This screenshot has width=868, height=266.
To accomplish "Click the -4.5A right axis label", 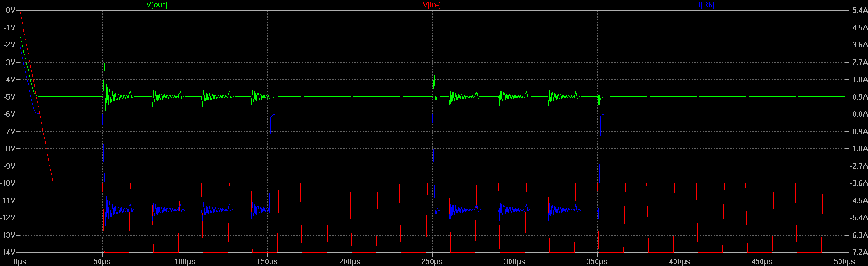I will coord(859,201).
